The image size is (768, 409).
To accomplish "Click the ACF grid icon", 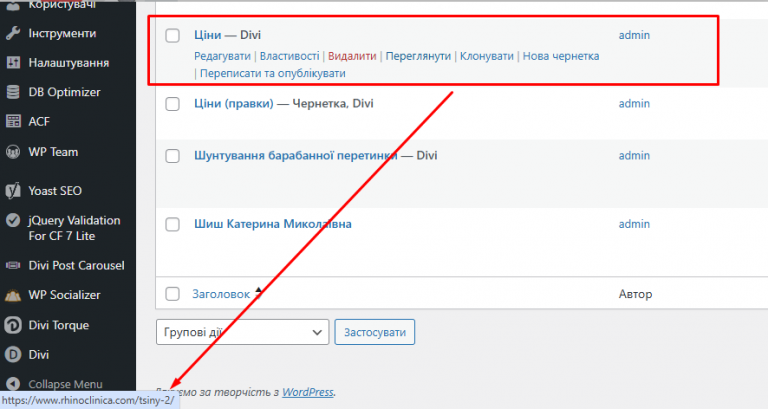I will (13, 121).
